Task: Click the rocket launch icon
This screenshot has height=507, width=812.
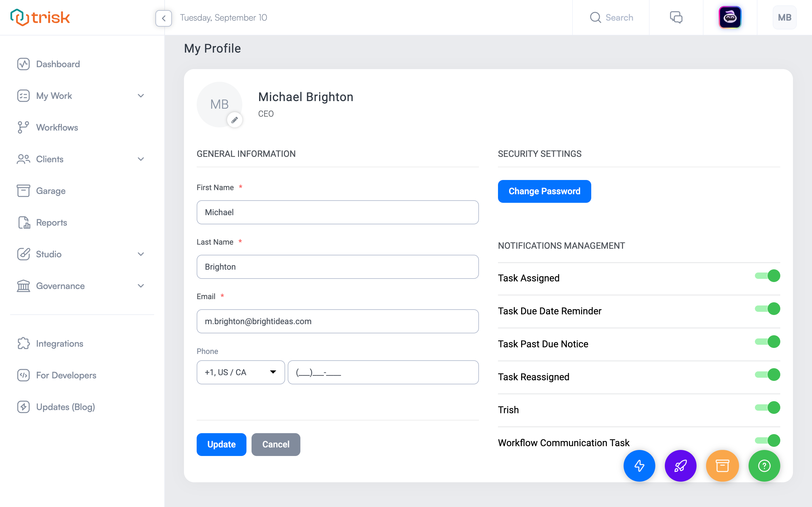Action: [x=680, y=465]
